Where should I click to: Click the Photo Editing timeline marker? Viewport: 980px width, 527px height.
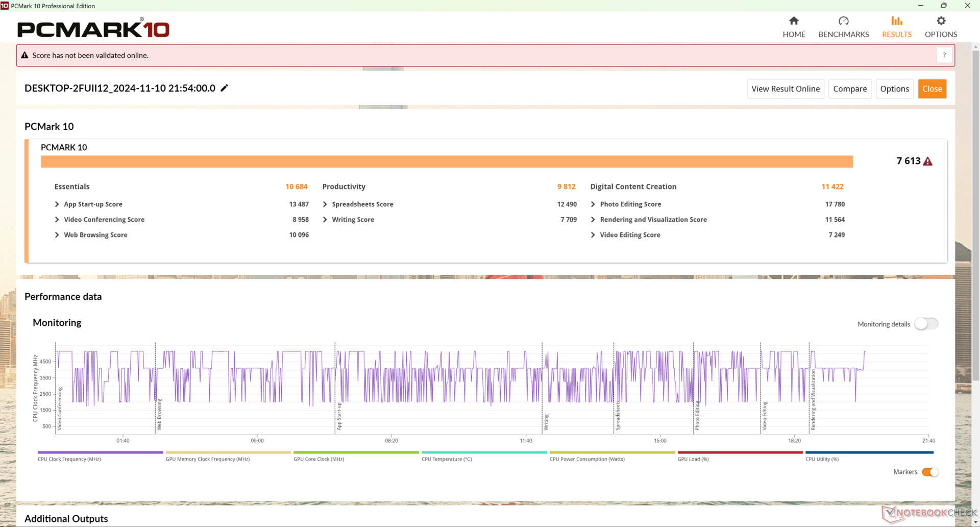click(x=697, y=415)
